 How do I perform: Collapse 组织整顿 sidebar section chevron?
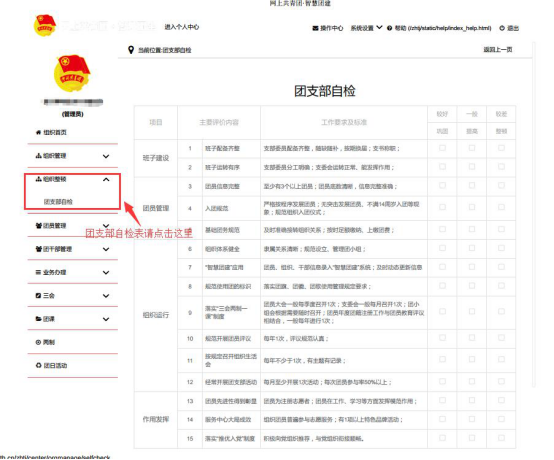106,179
